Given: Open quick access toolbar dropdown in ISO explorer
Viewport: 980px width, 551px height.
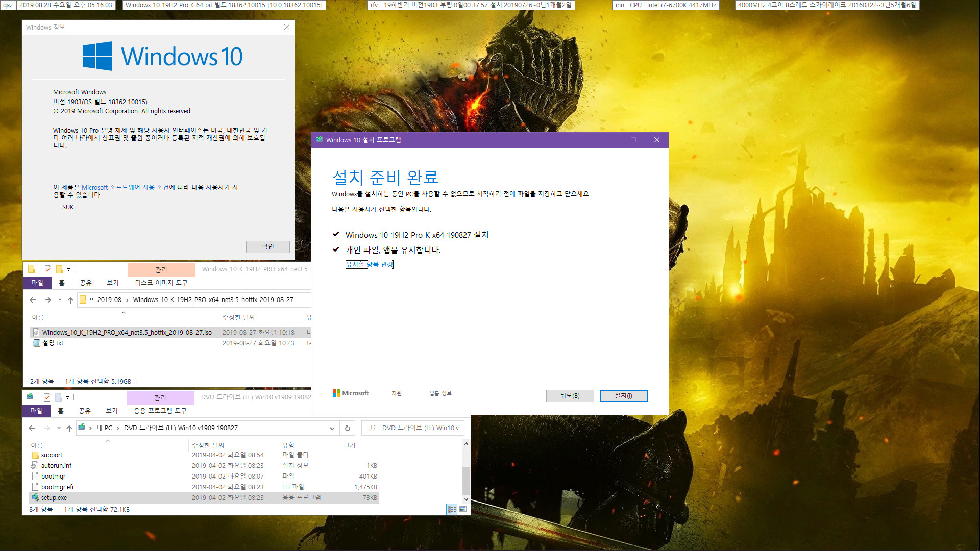Looking at the screenshot, I should point(68,269).
